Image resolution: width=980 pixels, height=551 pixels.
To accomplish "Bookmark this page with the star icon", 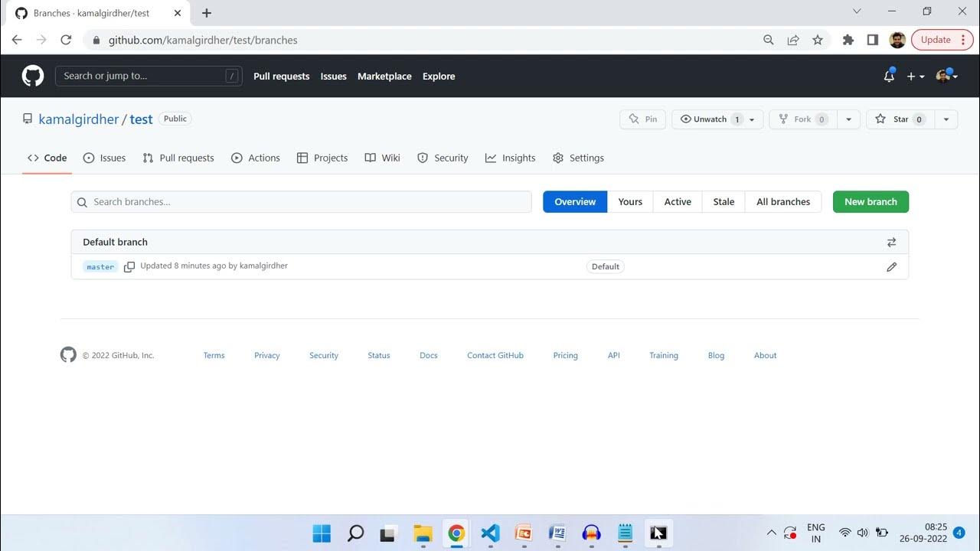I will point(818,40).
